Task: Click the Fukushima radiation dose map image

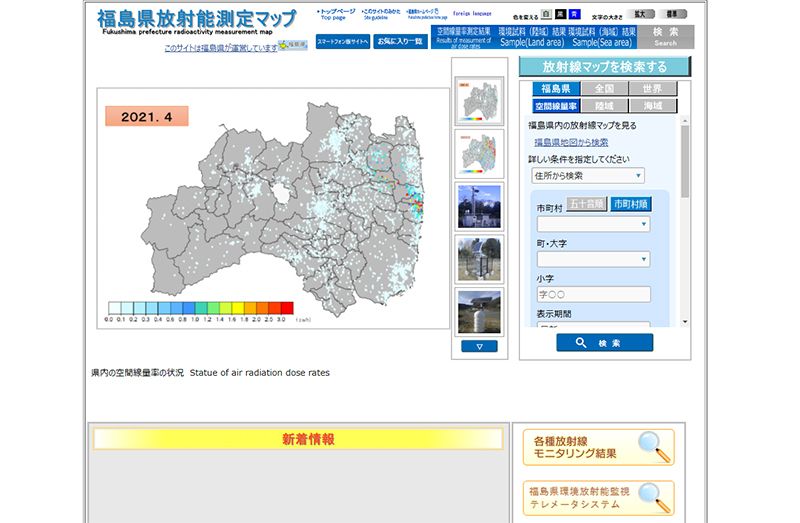Action: [273, 208]
